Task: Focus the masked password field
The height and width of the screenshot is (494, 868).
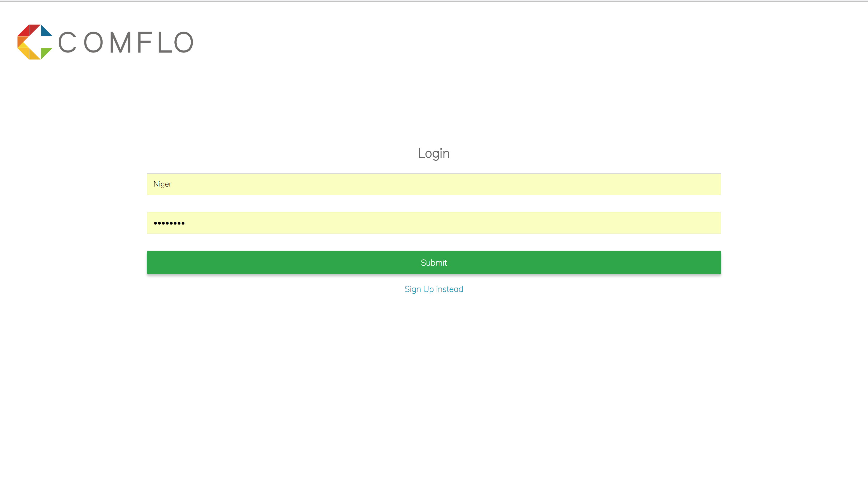Action: tap(433, 223)
